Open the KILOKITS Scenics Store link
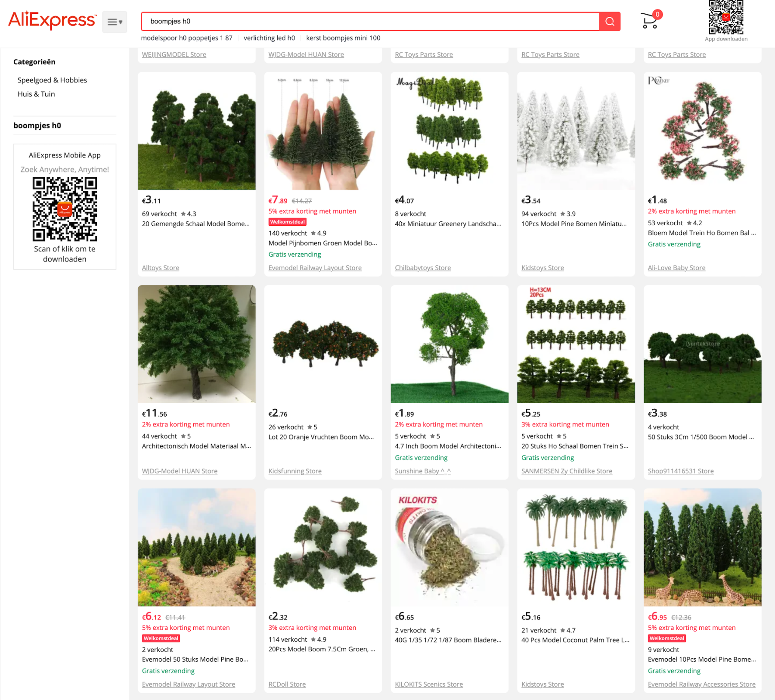 coord(429,684)
